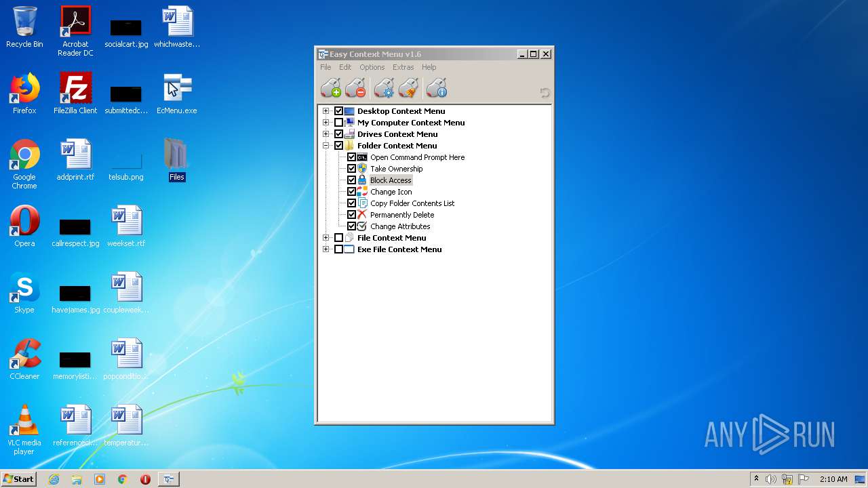Uncheck the Copy Folder Contents List checkbox

click(352, 203)
